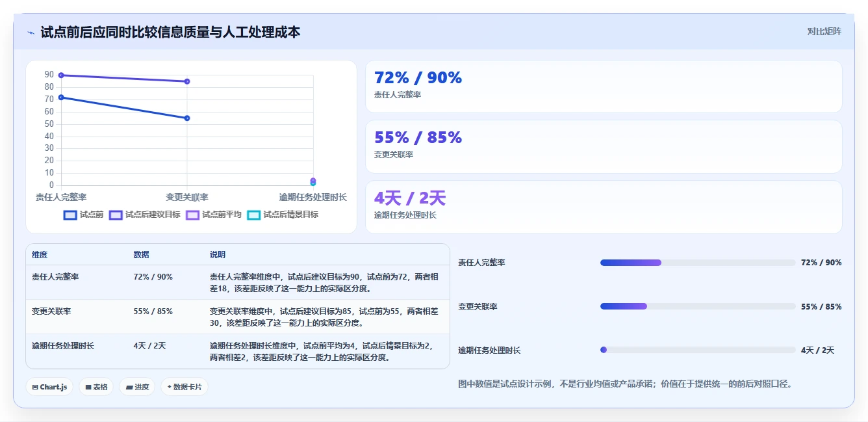This screenshot has width=868, height=422.
Task: Click the 责任人完整率 progress bar
Action: point(698,263)
